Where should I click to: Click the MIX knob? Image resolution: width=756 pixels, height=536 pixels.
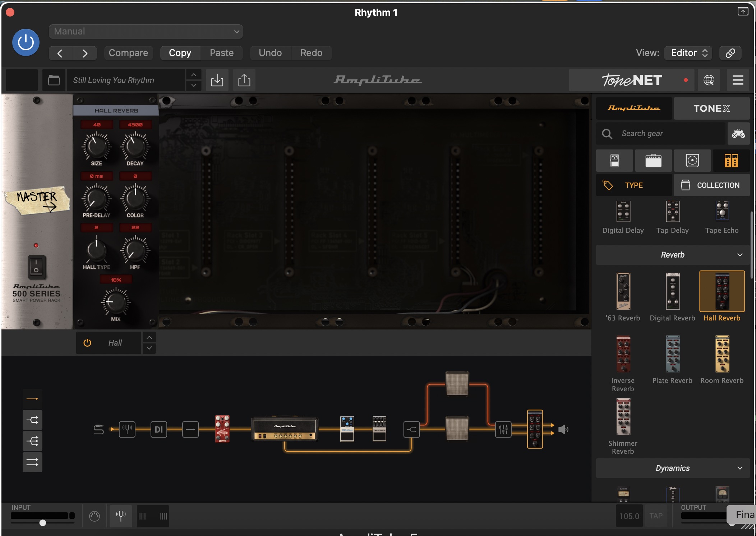(x=116, y=302)
